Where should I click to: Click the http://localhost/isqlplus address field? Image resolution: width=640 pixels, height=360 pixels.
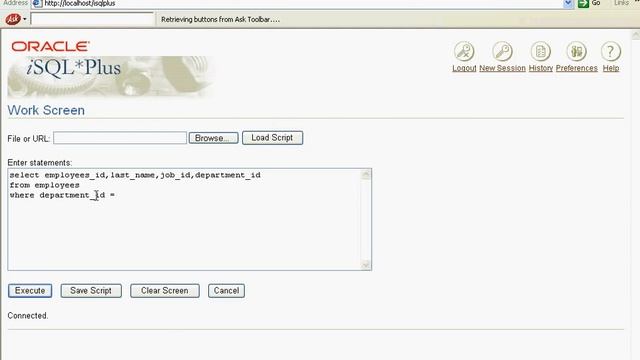[302, 4]
